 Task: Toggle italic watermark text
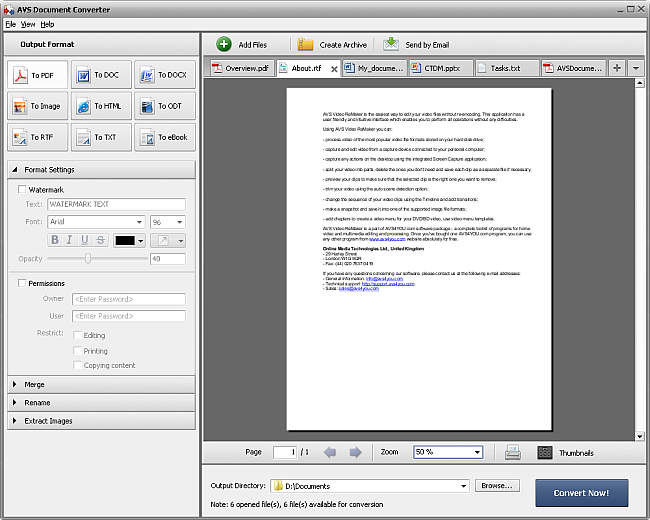tap(70, 240)
